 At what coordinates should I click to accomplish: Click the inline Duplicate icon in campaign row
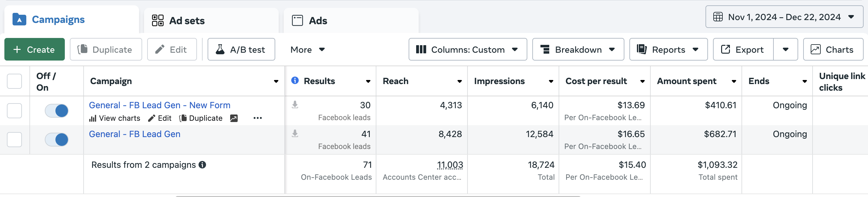(x=183, y=118)
